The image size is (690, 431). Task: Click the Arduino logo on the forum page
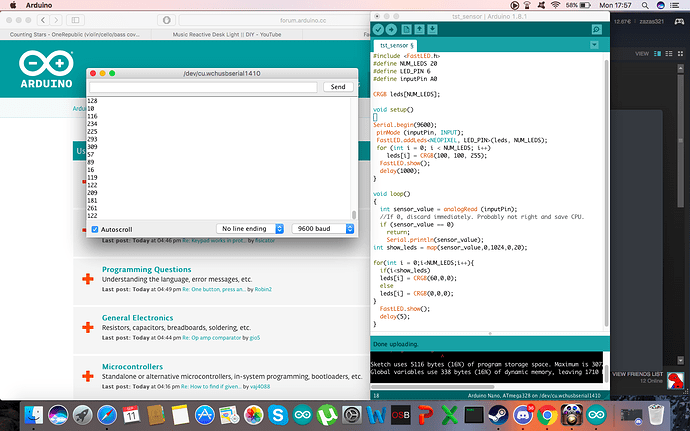[x=46, y=69]
